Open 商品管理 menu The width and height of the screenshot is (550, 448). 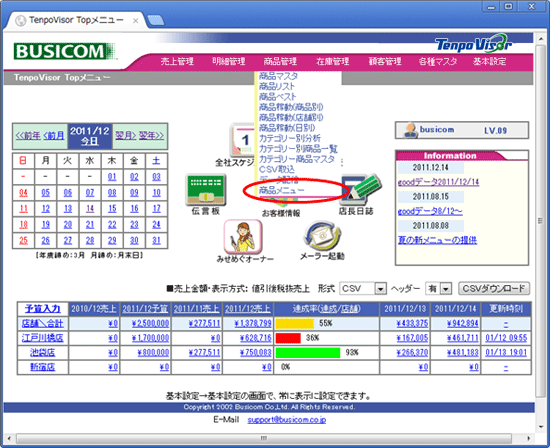280,61
